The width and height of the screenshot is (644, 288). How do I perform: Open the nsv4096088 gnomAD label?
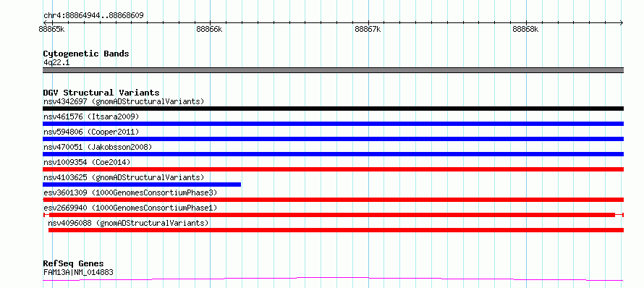pos(128,223)
